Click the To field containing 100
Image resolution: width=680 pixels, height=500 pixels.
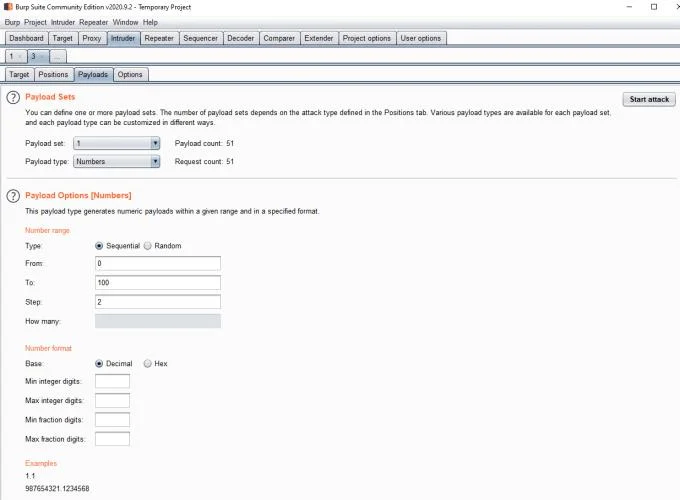(x=158, y=283)
